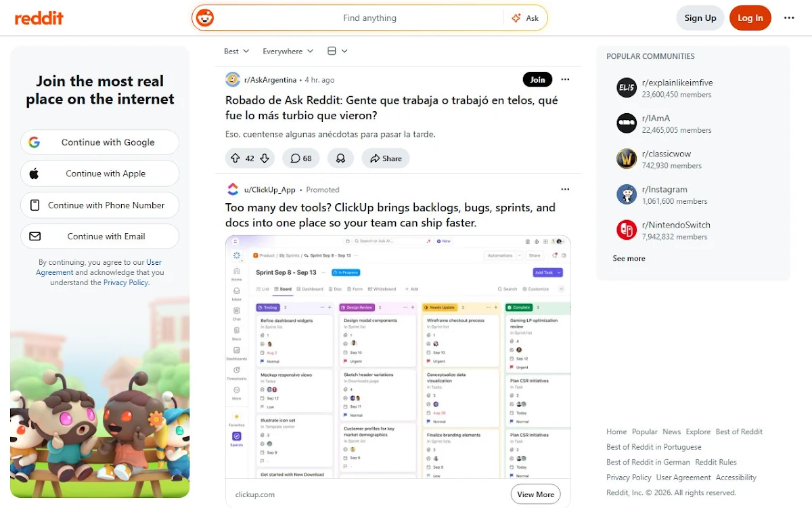Screen dimensions: 812x508
Task: Open the Accessibility footer link
Action: tap(736, 478)
